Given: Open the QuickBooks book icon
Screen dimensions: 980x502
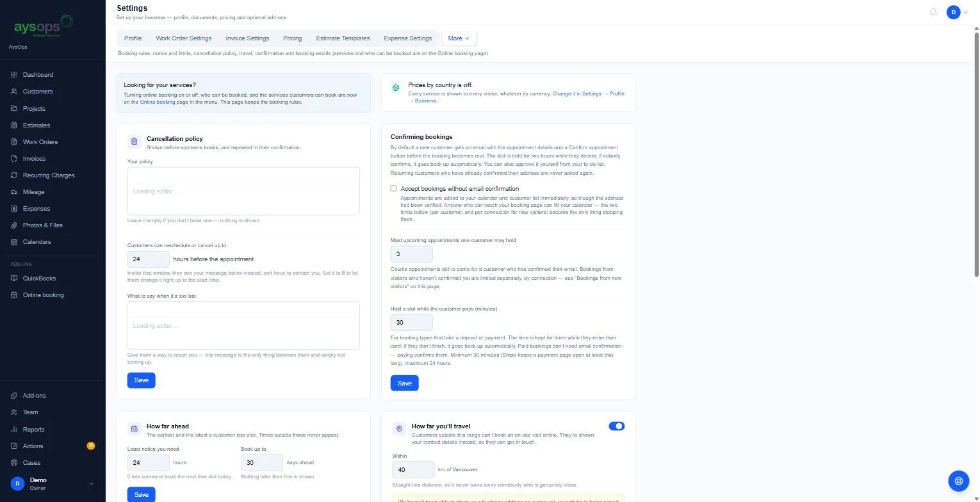Looking at the screenshot, I should (14, 278).
